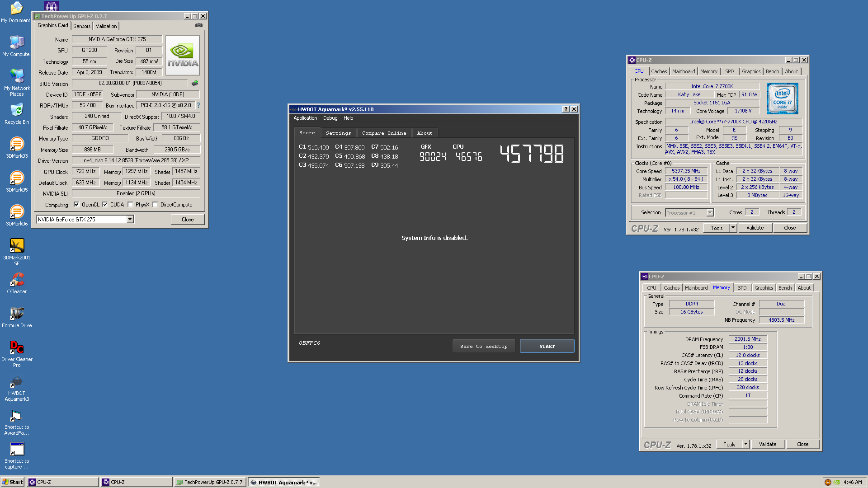The width and height of the screenshot is (868, 488).
Task: Open the Aquamark Application menu
Action: [305, 118]
